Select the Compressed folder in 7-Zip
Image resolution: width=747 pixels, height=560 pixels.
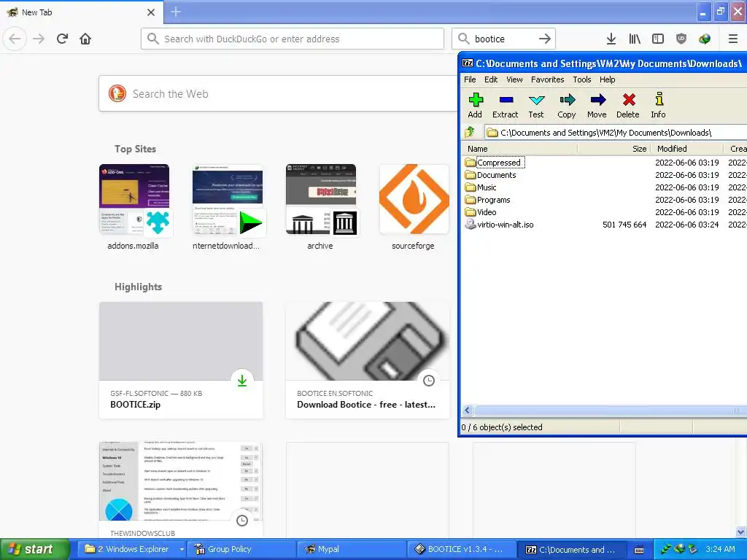[x=499, y=163]
